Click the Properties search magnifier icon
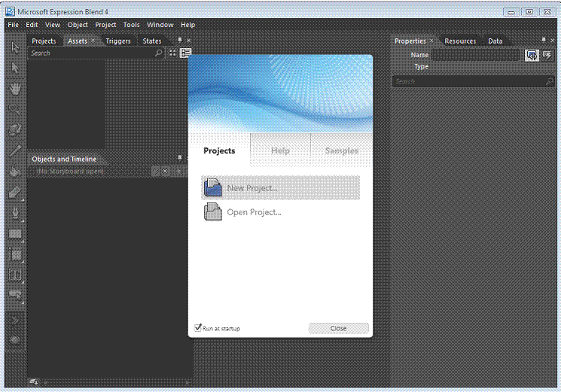Image resolution: width=561 pixels, height=392 pixels. (x=549, y=81)
